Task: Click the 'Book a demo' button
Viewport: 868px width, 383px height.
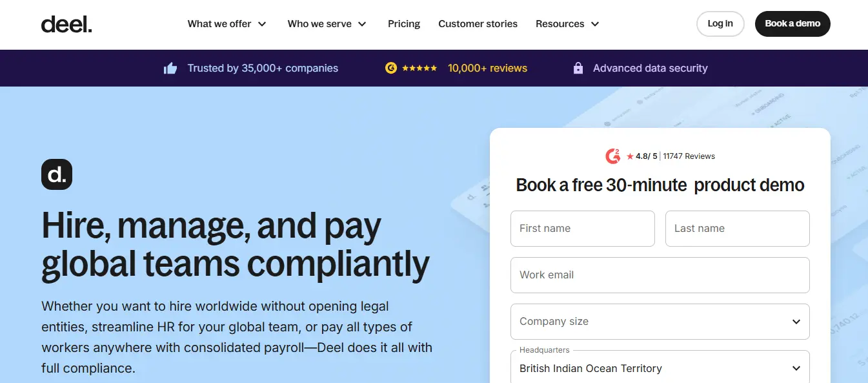Action: [792, 23]
